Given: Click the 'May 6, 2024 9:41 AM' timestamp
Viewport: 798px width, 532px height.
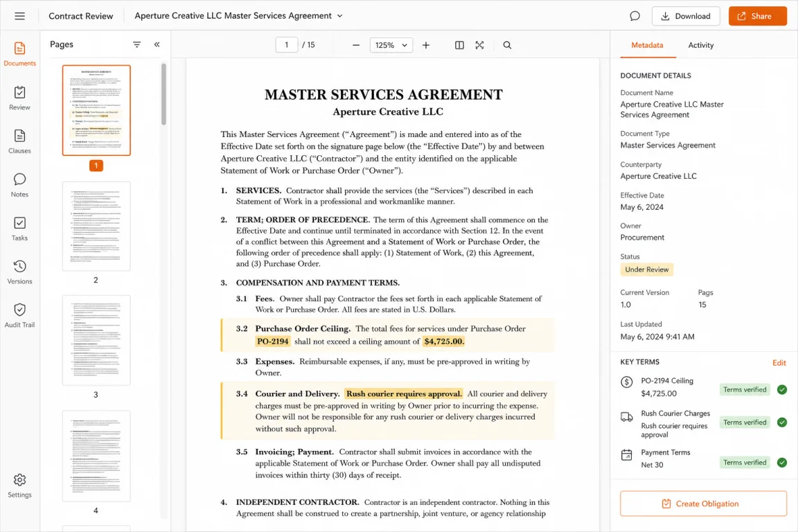Looking at the screenshot, I should tap(657, 337).
